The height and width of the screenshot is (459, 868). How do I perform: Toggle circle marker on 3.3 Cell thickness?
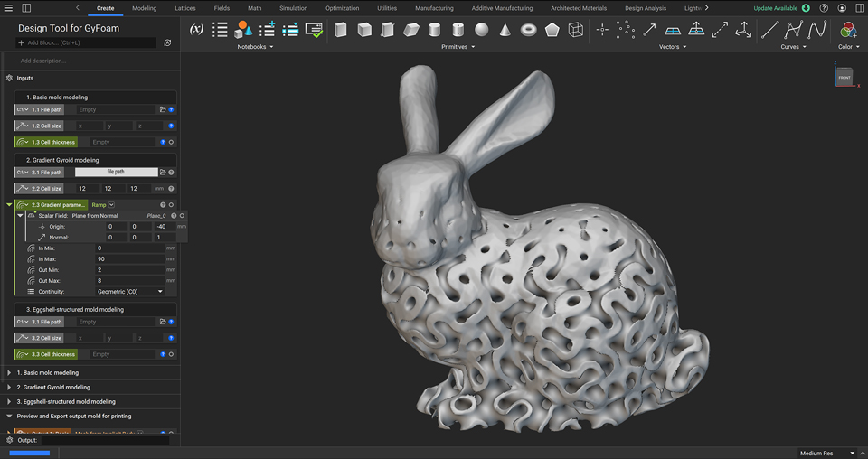[171, 354]
